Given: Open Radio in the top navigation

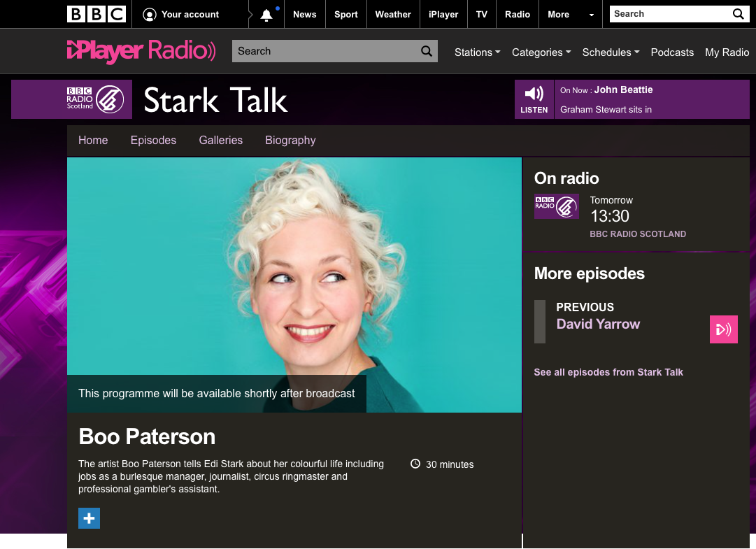Looking at the screenshot, I should coord(518,15).
